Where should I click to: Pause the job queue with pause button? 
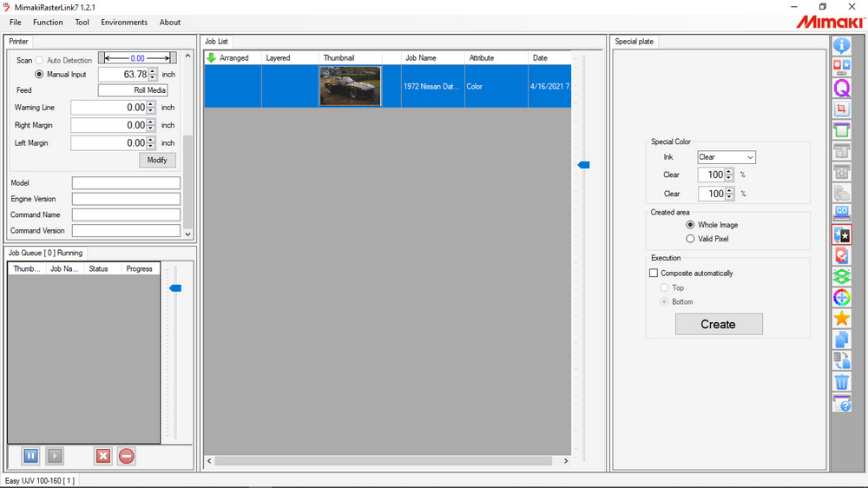coord(30,456)
